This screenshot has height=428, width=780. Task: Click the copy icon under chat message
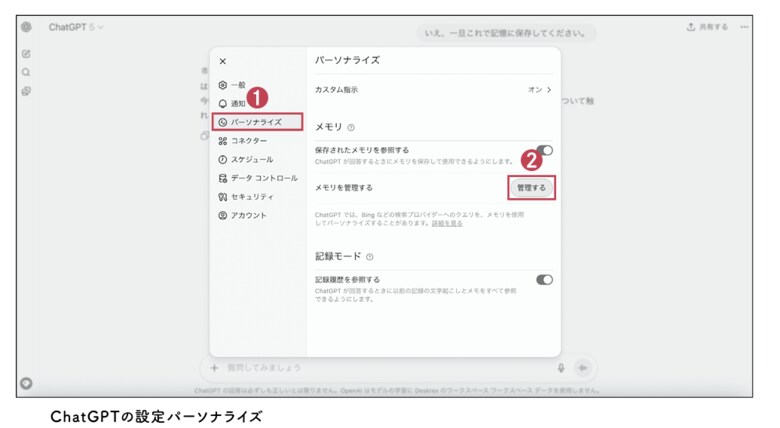[x=204, y=136]
